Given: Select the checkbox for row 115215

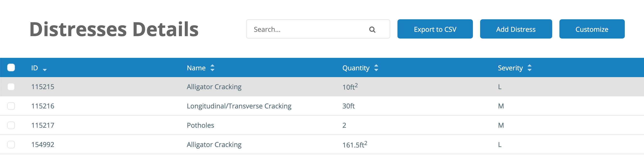Looking at the screenshot, I should 11,87.
